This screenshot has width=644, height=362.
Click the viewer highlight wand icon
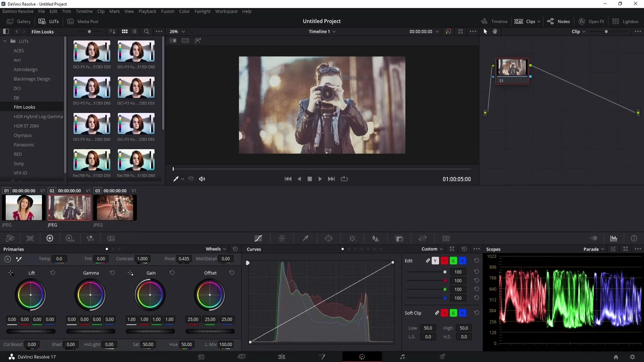(x=198, y=41)
